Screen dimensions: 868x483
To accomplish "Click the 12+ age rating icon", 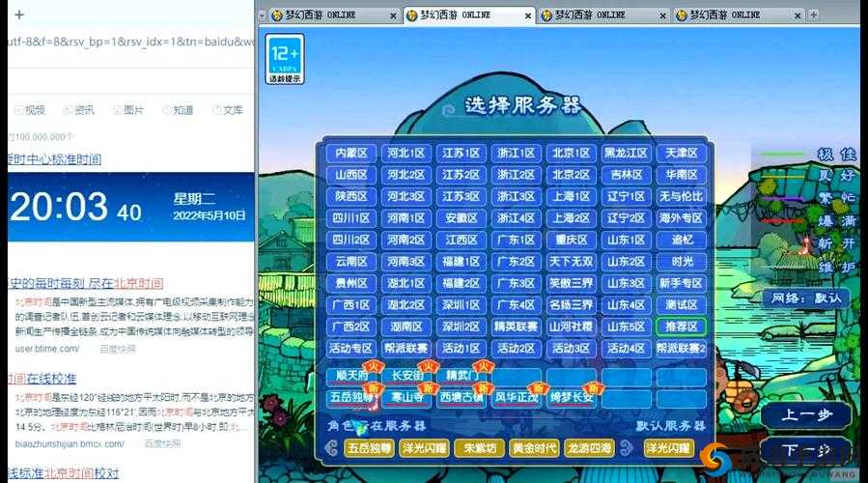I will (x=285, y=59).
